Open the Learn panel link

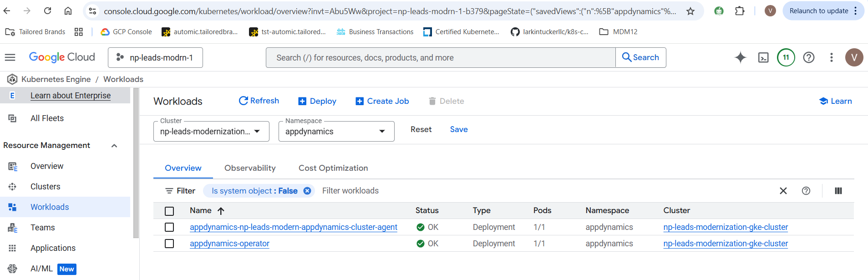point(836,101)
